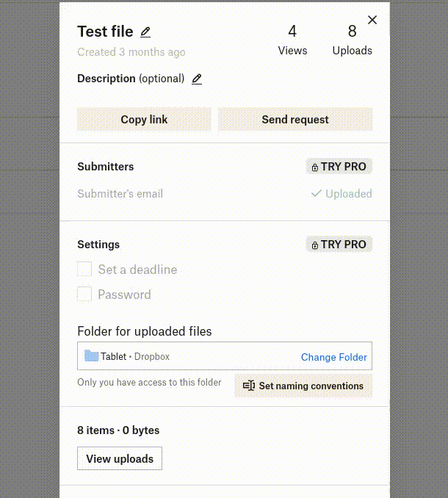Screen dimensions: 448x498
Task: Click the Uploaded checkmark icon
Action: [x=317, y=194]
